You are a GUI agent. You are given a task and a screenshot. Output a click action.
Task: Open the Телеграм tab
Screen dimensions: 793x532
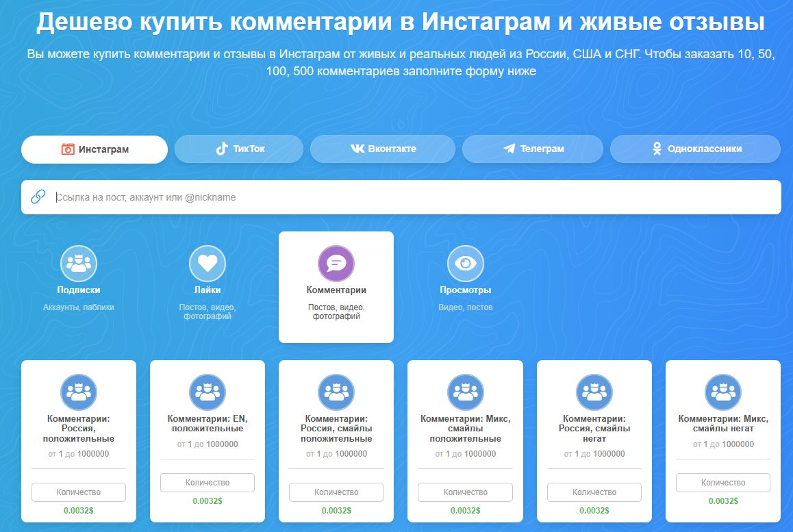(x=533, y=149)
